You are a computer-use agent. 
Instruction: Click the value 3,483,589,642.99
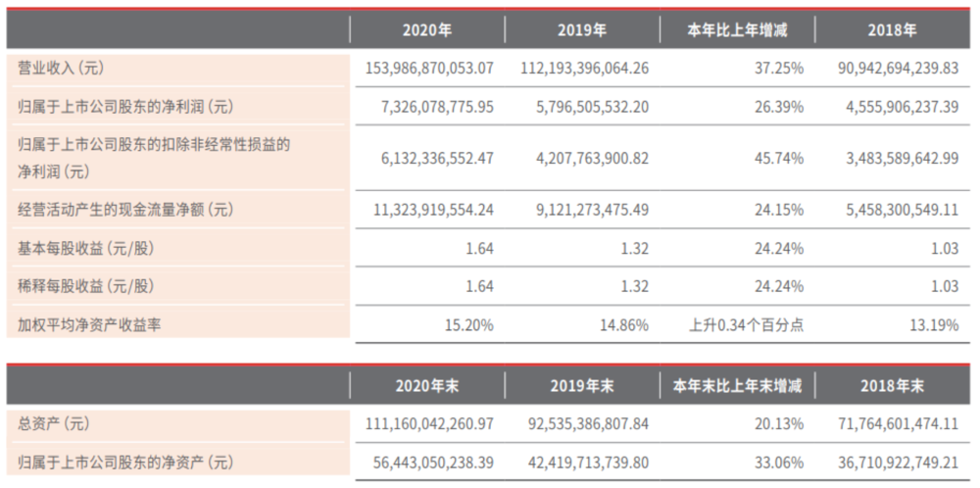point(902,159)
